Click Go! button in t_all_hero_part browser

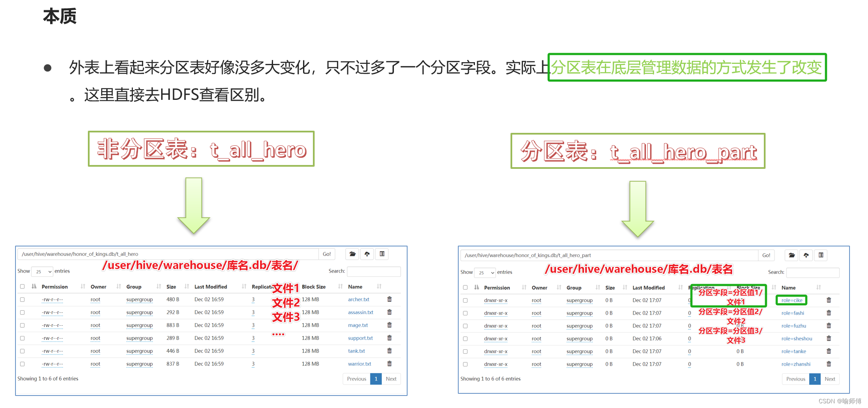766,255
